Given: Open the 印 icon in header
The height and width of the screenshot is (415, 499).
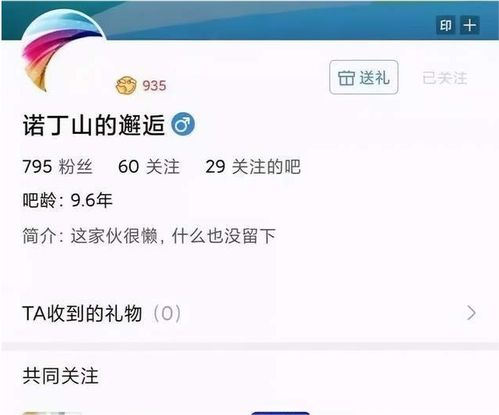Looking at the screenshot, I should point(446,25).
